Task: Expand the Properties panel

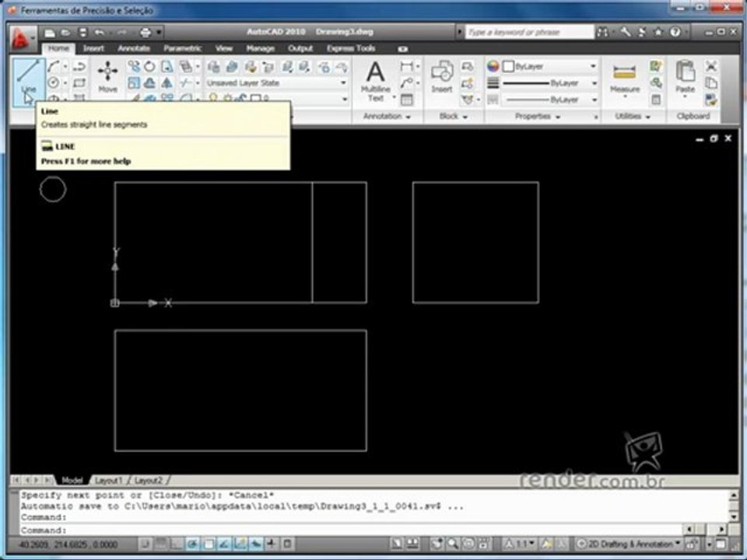Action: 538,116
